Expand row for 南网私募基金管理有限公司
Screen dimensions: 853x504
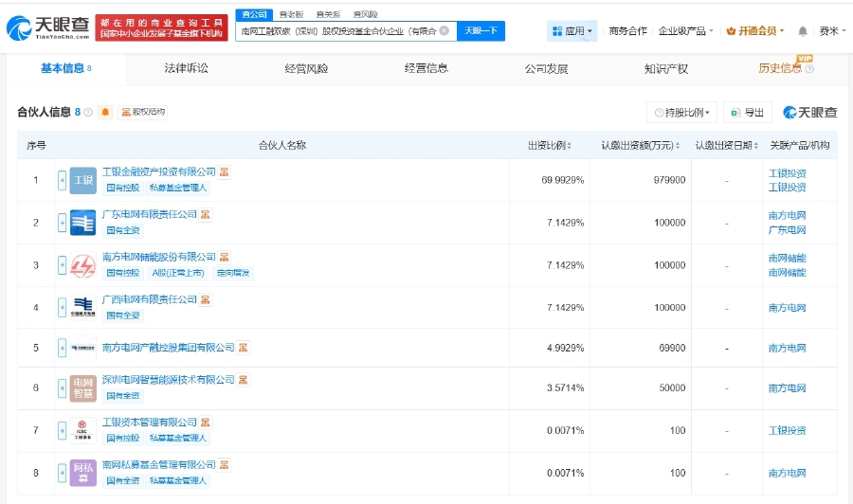[63, 473]
